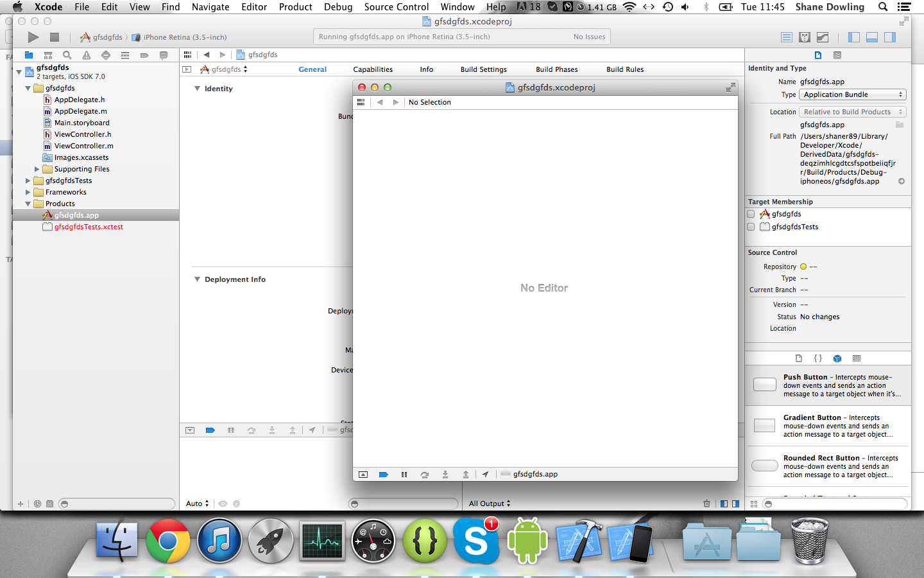Enable gfsdgfds target membership
The width and height of the screenshot is (924, 578).
(751, 214)
